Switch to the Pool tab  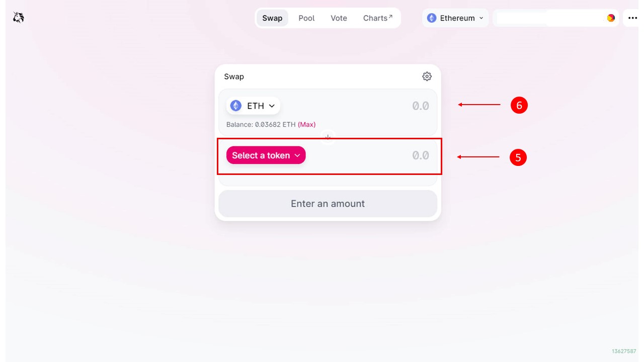point(306,18)
